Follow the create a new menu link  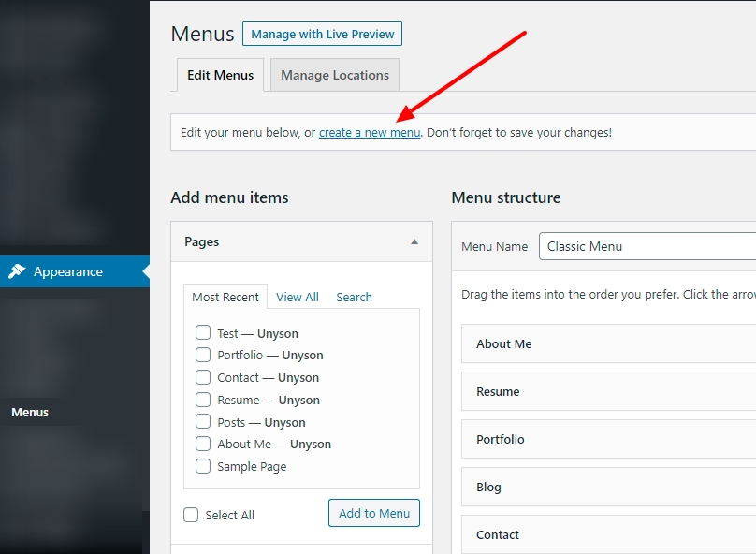point(370,133)
